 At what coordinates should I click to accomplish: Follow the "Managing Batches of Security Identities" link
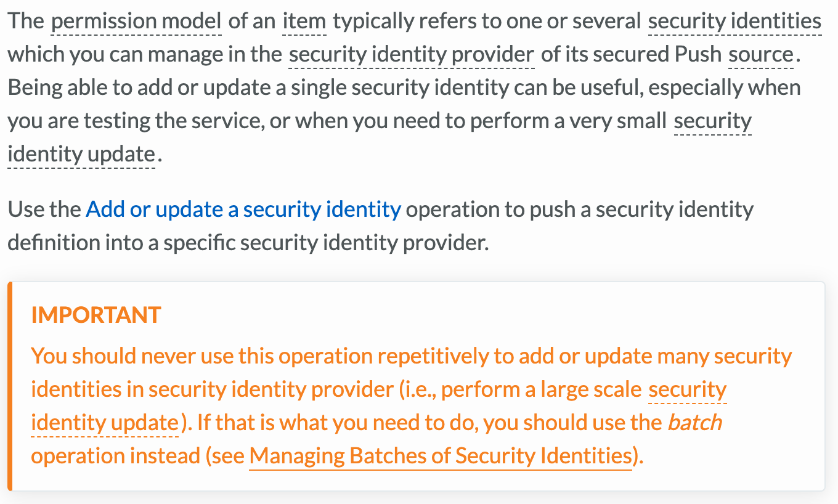[440, 456]
